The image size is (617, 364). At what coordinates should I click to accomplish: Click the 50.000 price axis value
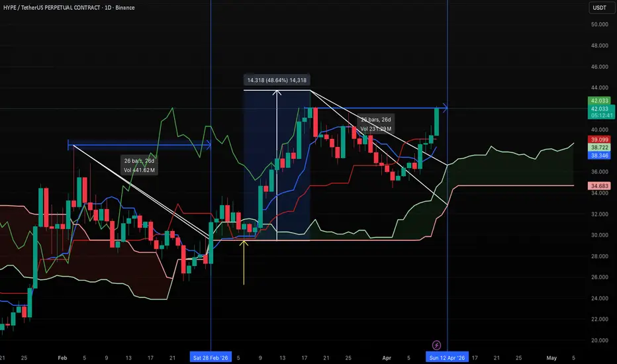click(x=599, y=24)
